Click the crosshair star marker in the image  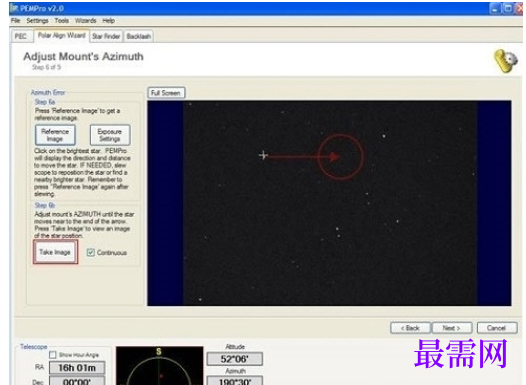click(263, 155)
